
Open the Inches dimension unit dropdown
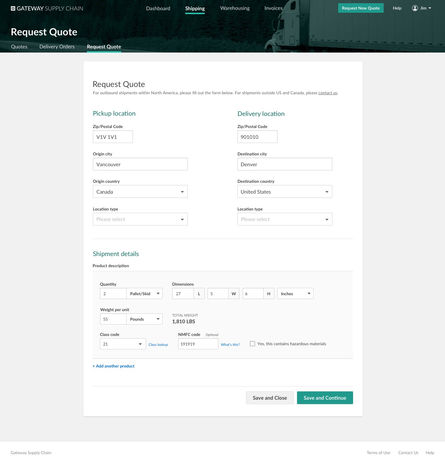pyautogui.click(x=295, y=294)
